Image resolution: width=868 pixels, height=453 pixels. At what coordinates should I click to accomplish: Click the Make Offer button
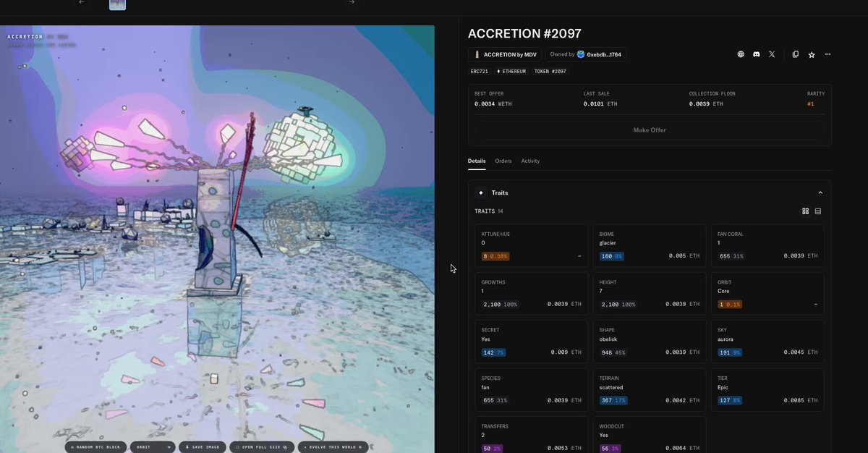(650, 130)
